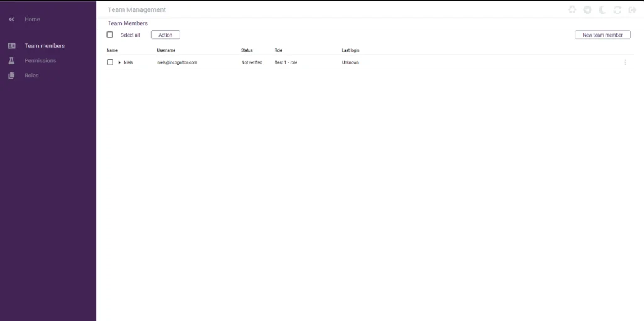This screenshot has height=321, width=644.
Task: Click the refresh sync icon
Action: (x=618, y=10)
